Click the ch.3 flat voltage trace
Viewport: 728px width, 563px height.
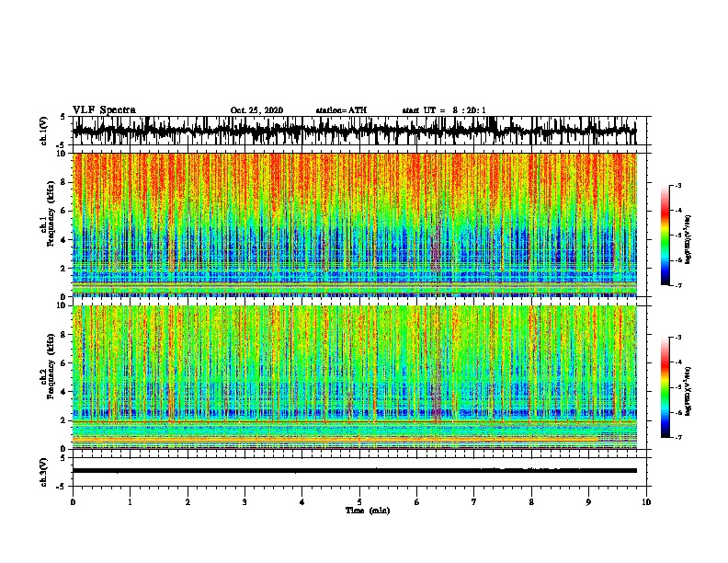click(354, 471)
